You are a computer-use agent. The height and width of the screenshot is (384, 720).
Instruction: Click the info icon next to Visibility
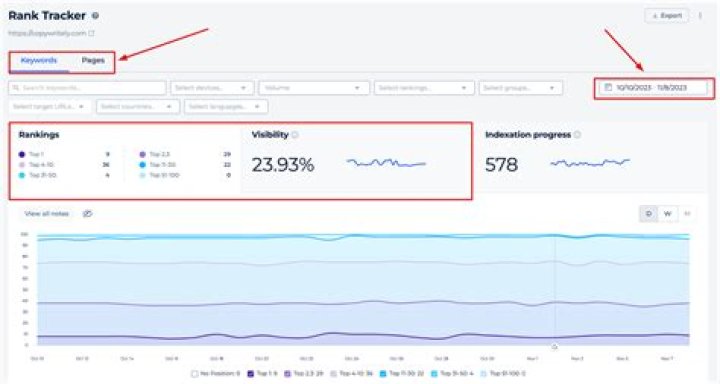295,135
